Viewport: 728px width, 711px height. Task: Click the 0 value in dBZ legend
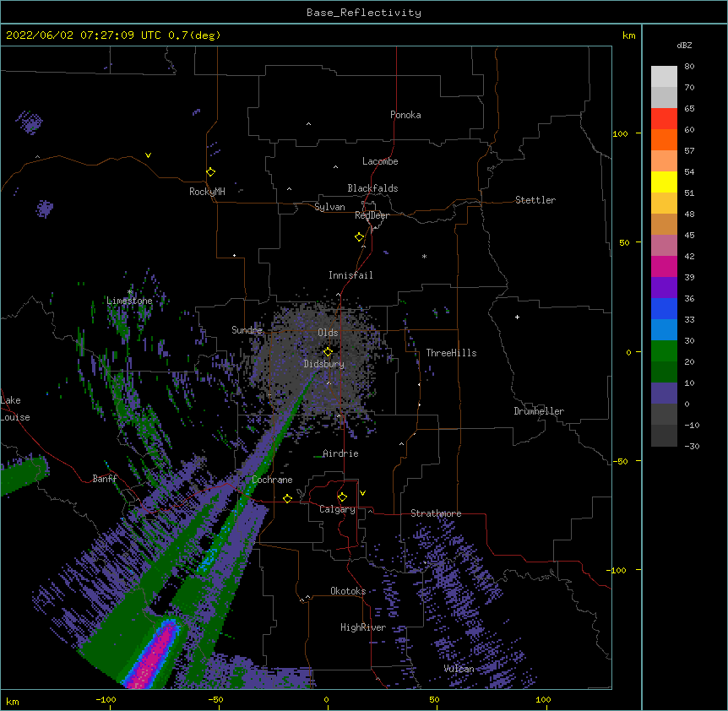687,404
